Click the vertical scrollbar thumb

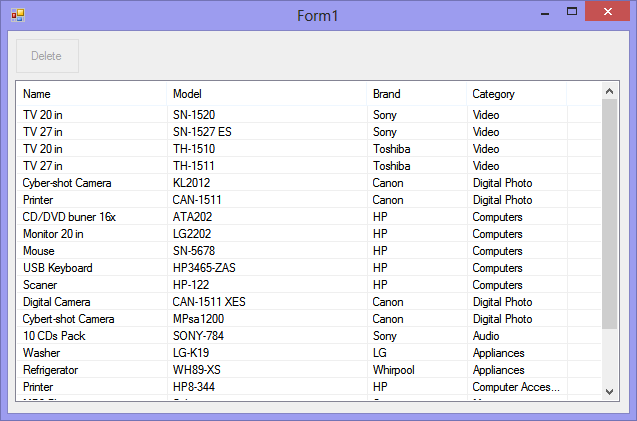click(x=609, y=214)
